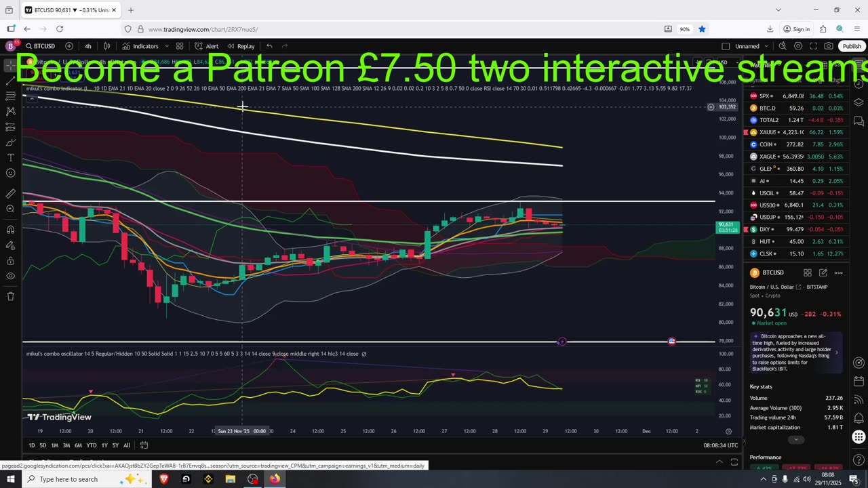Select the ruler measure tool
Viewport: 868px width, 488px height.
click(10, 193)
